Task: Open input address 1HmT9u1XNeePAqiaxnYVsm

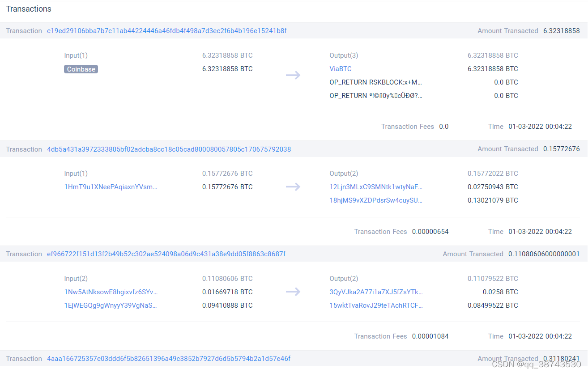Action: (x=111, y=187)
